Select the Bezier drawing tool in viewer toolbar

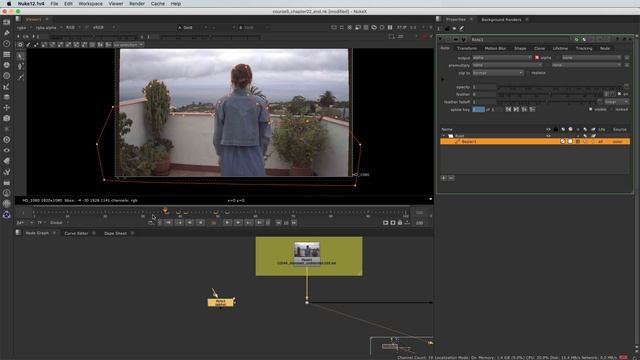[21, 77]
